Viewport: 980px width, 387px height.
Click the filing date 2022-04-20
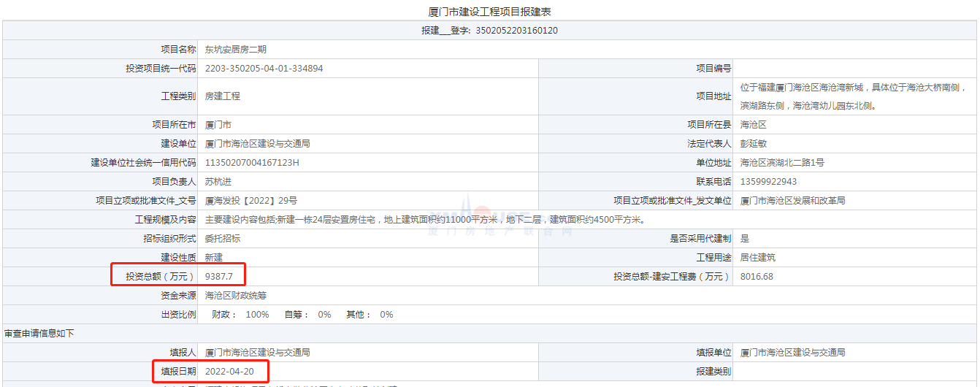point(229,372)
